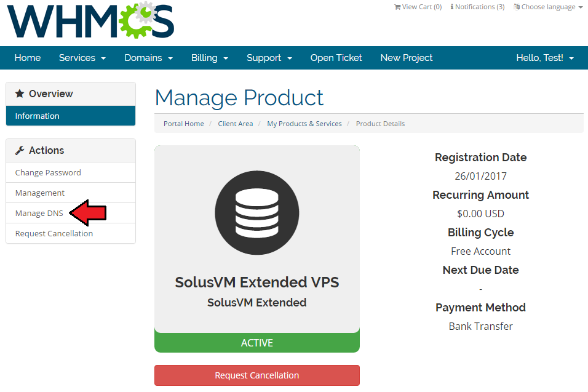Select Open Ticket in navigation bar
588x392 pixels.
(336, 58)
